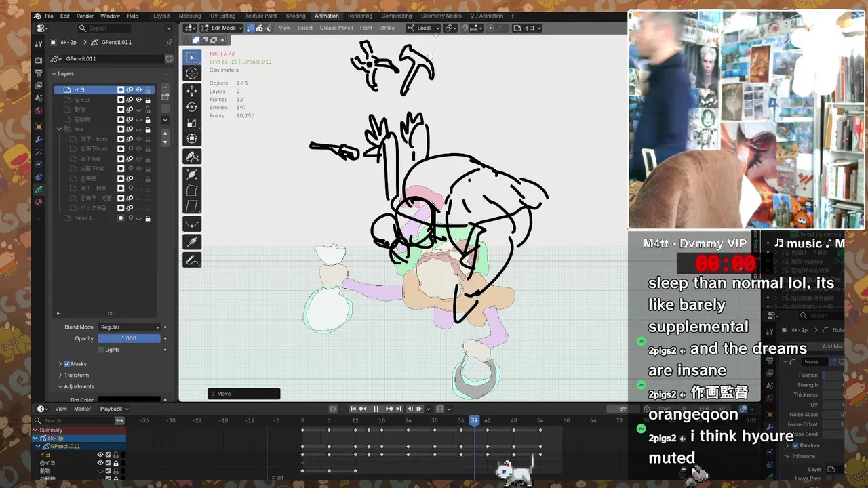Screen dimensions: 868x488
Task: Open the Object Data grease pencil tab
Action: 39,190
